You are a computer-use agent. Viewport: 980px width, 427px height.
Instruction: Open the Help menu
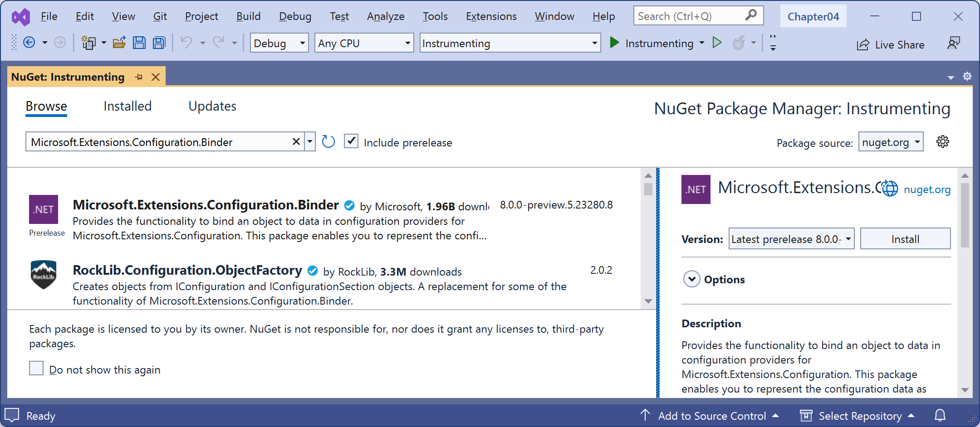[603, 16]
